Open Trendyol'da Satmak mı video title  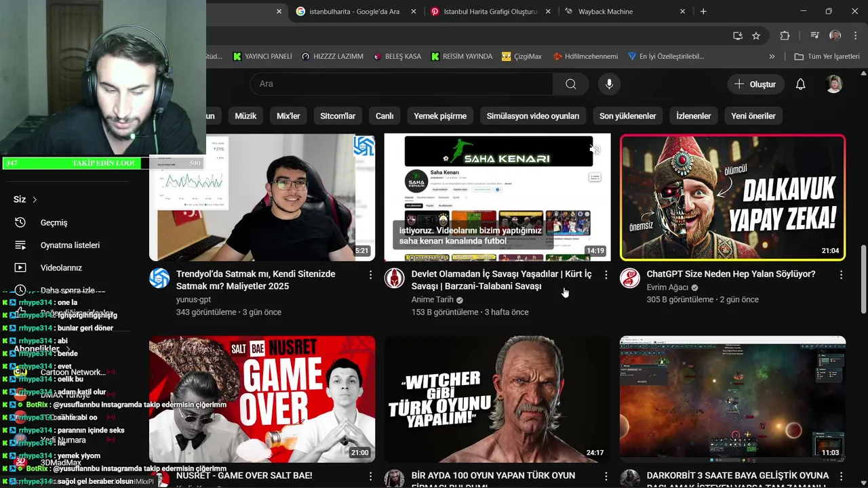coord(256,280)
